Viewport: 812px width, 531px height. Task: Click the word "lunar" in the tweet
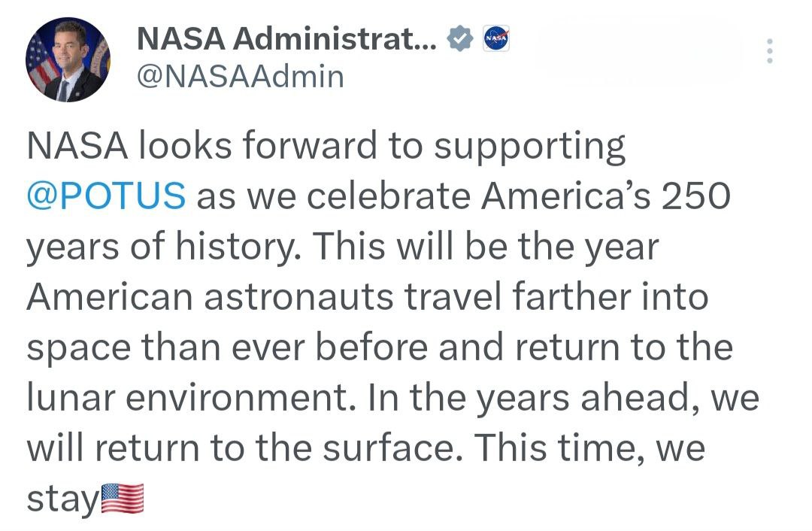pos(74,399)
